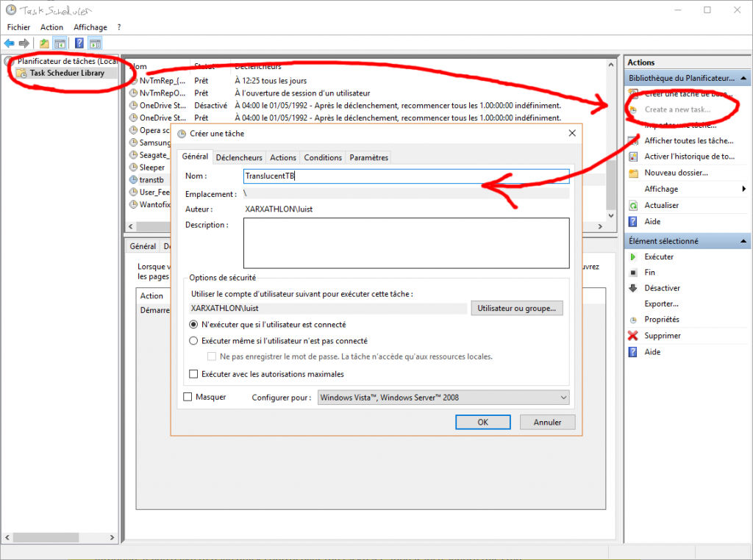The width and height of the screenshot is (753, 560).
Task: Click the Créer une tâche dialog title icon
Action: pos(182,134)
